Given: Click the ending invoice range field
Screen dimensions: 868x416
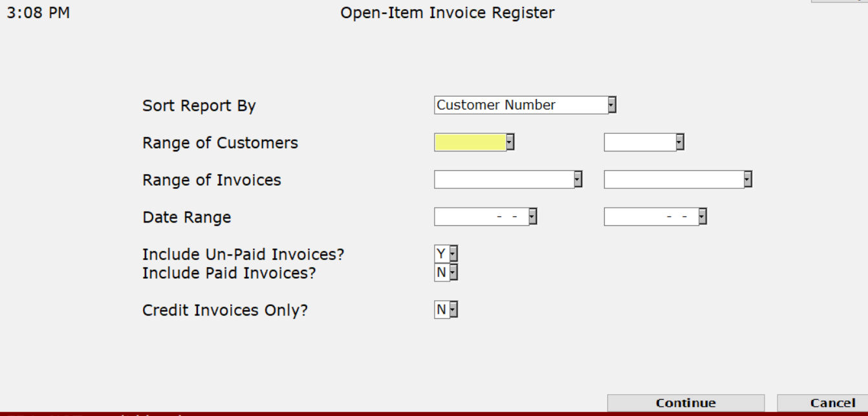Looking at the screenshot, I should (673, 179).
